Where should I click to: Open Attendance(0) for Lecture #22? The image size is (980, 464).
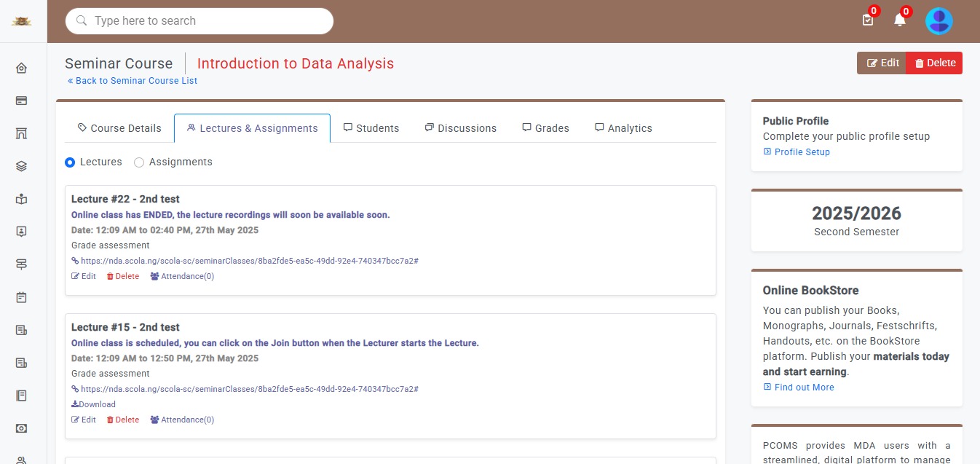182,276
